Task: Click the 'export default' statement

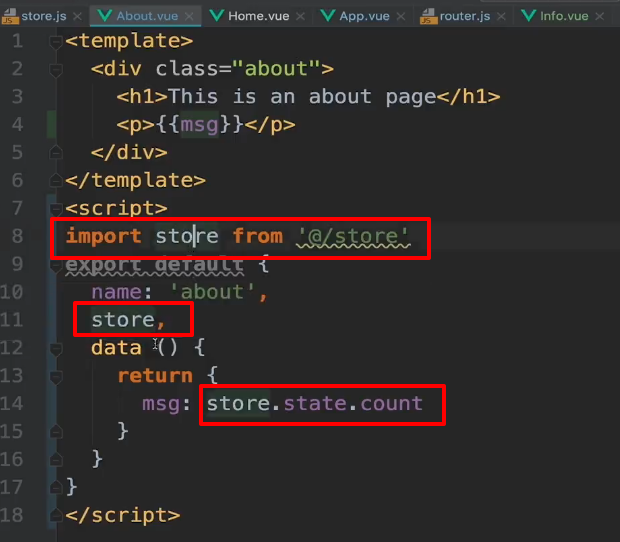Action: (154, 264)
